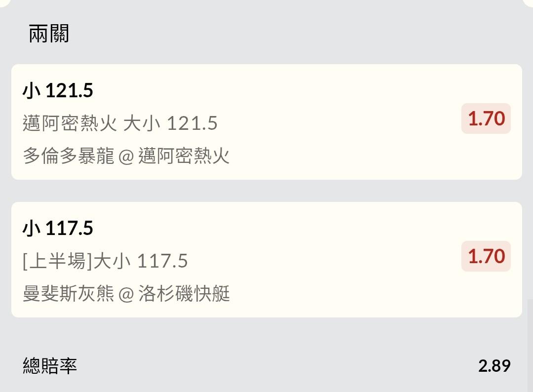Click the 2.89 total odds value
This screenshot has height=392, width=533.
(x=494, y=366)
